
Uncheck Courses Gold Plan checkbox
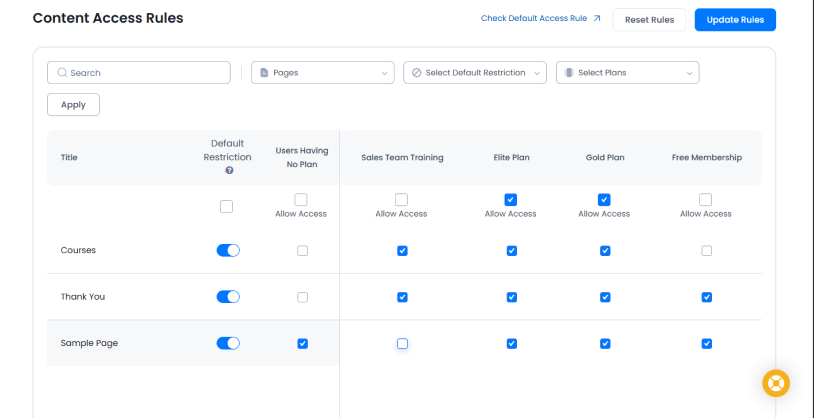(605, 251)
